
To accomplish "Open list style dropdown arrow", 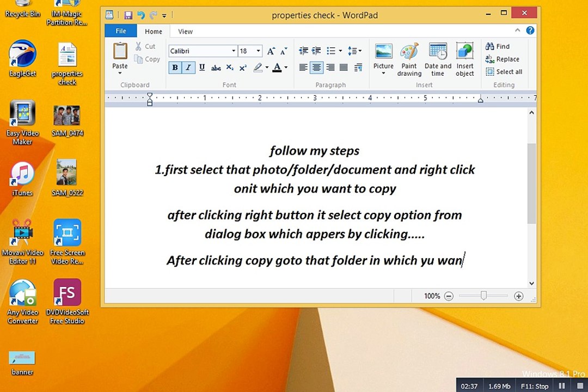I will pos(340,51).
